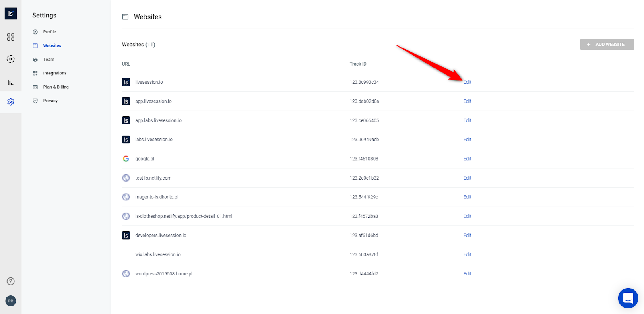
Task: Click the wix.labs.livesession.io URL text
Action: tap(158, 254)
